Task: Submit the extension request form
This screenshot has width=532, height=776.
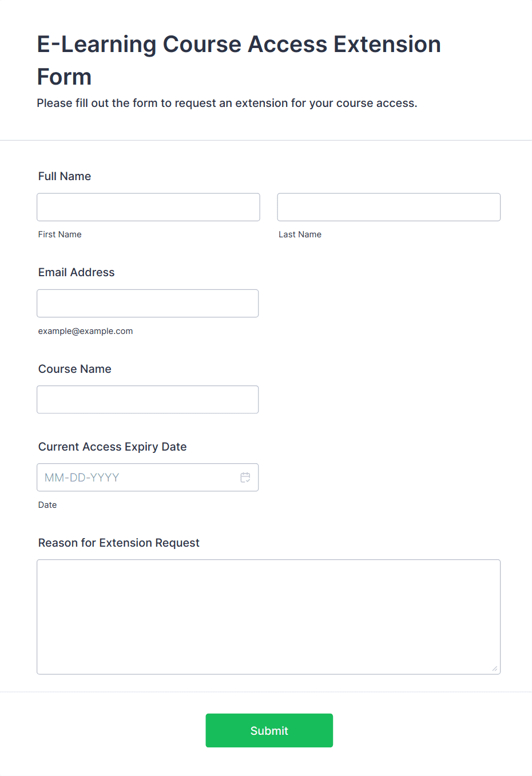Action: tap(269, 730)
